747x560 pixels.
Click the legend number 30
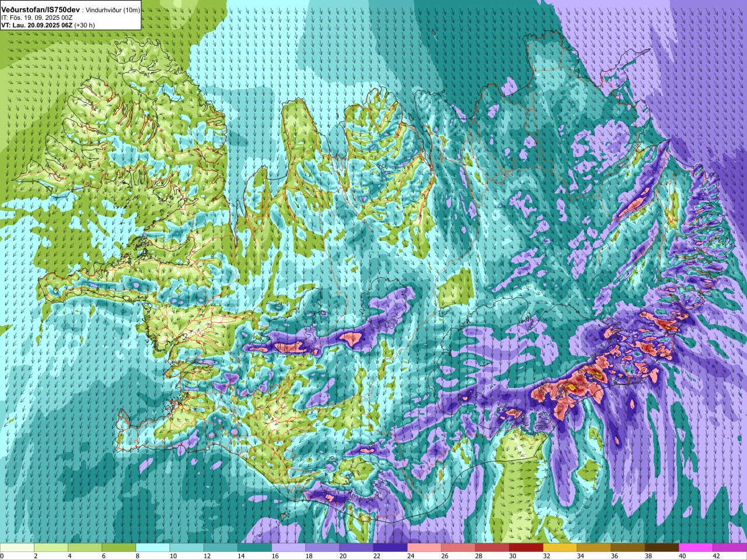pos(513,556)
